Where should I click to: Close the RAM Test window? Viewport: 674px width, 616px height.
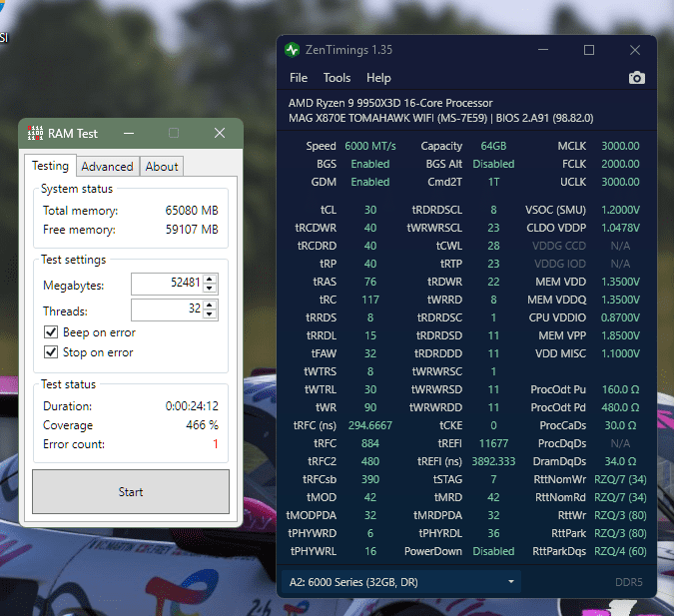pos(220,133)
